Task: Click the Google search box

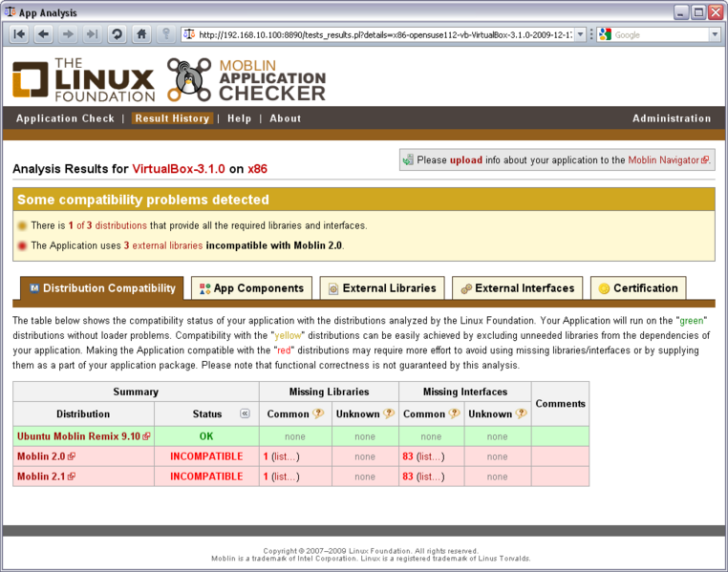Action: click(x=661, y=34)
